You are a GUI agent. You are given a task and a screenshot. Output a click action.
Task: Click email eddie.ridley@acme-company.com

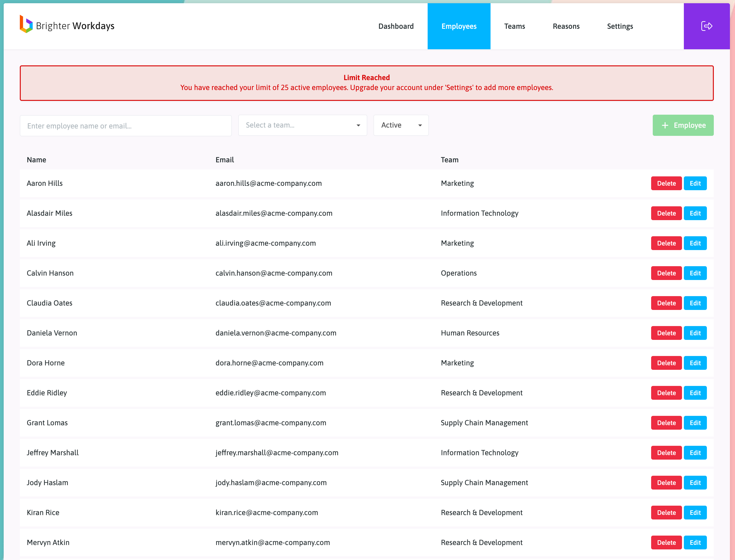[x=270, y=393]
